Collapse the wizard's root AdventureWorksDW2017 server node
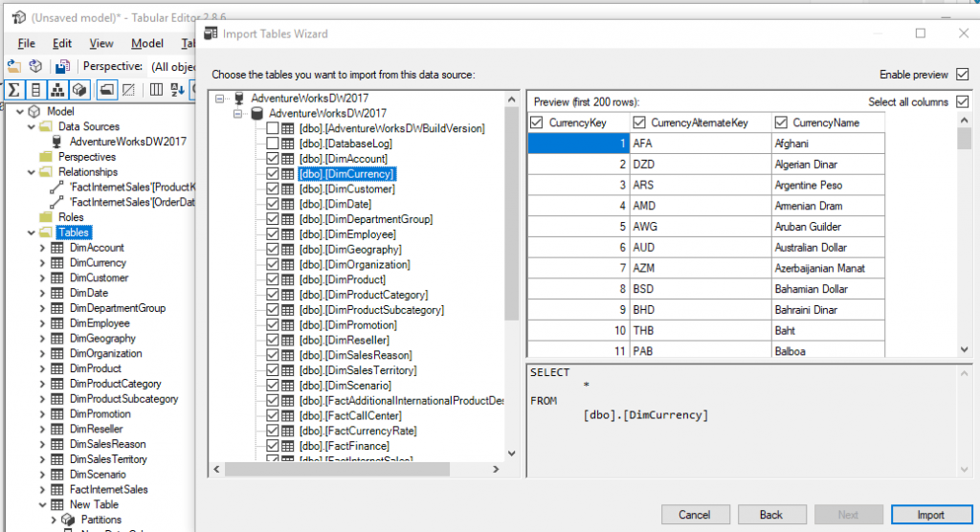 (219, 99)
